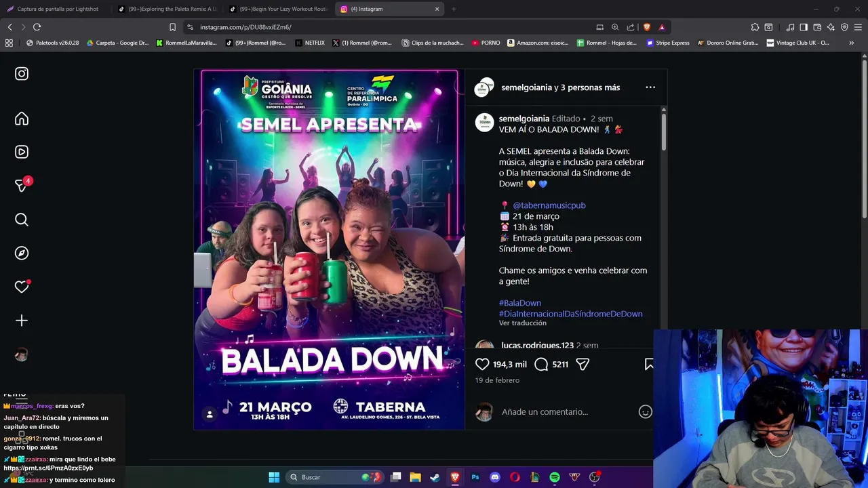Open Windows Start menu

coord(274,477)
